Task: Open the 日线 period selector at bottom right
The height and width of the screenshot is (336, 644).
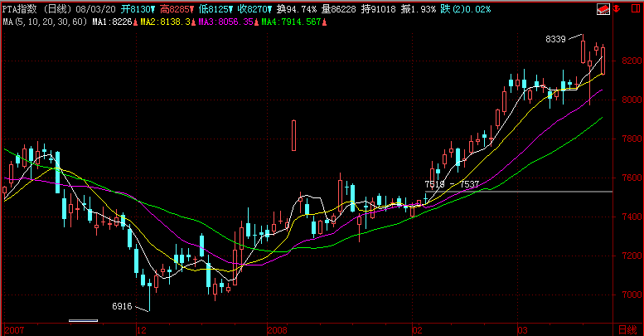Action: 627,330
